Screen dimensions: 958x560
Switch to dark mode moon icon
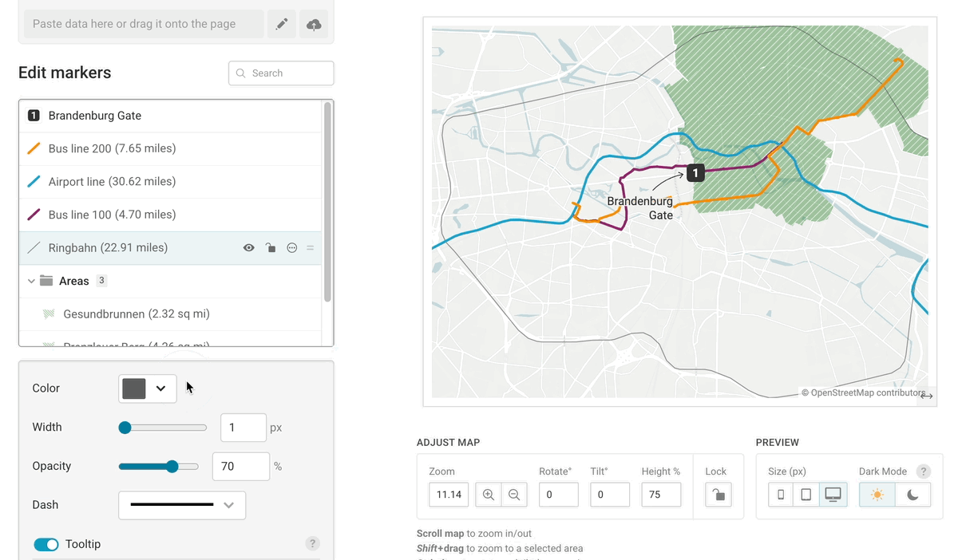coord(912,495)
